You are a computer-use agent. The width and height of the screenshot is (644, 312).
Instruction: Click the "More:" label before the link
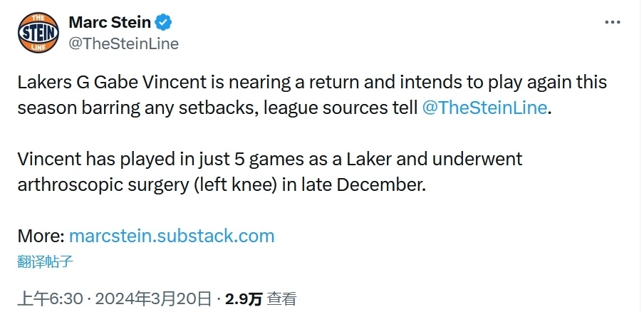[x=41, y=236]
